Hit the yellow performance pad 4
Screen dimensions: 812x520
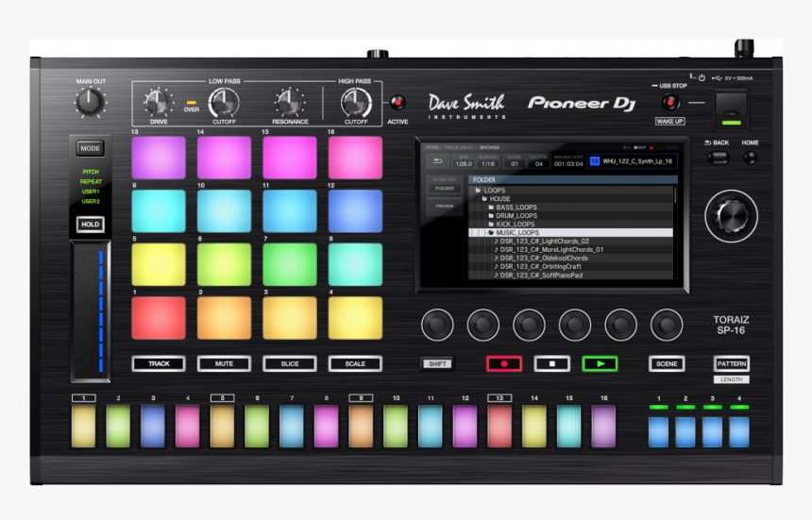point(355,318)
